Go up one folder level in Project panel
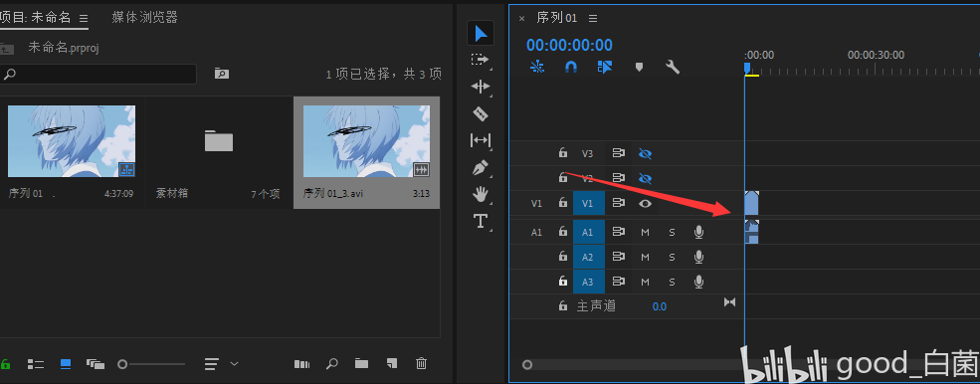 (x=7, y=48)
